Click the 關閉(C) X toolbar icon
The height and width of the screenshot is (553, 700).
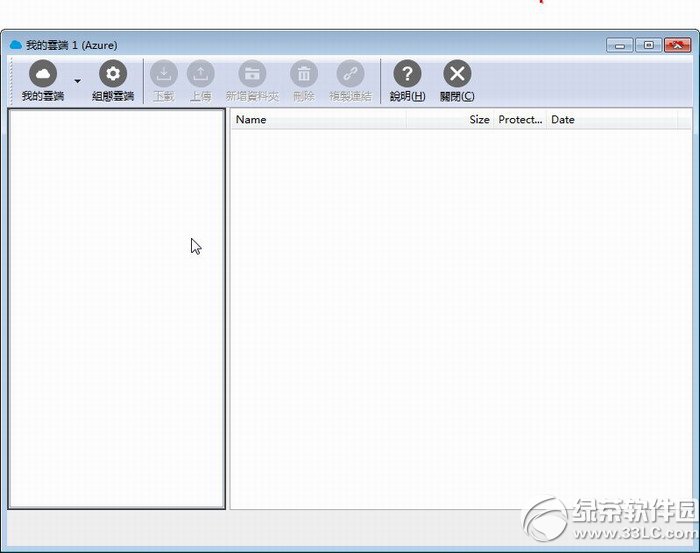(457, 74)
